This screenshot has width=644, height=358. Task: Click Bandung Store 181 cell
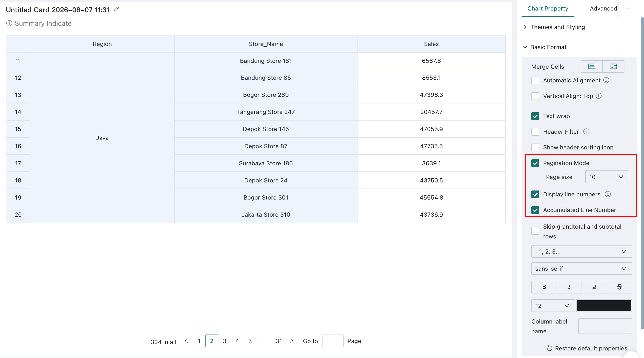[x=266, y=61]
